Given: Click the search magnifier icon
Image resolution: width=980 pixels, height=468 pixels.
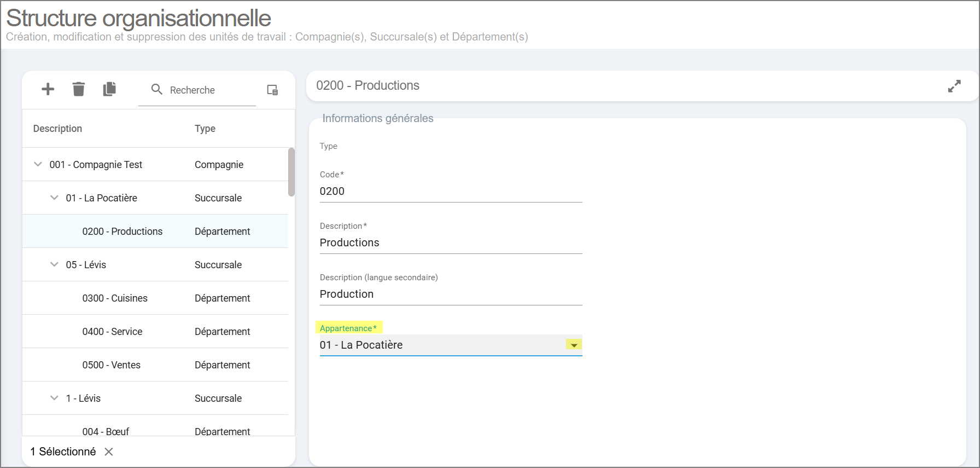Looking at the screenshot, I should [157, 89].
